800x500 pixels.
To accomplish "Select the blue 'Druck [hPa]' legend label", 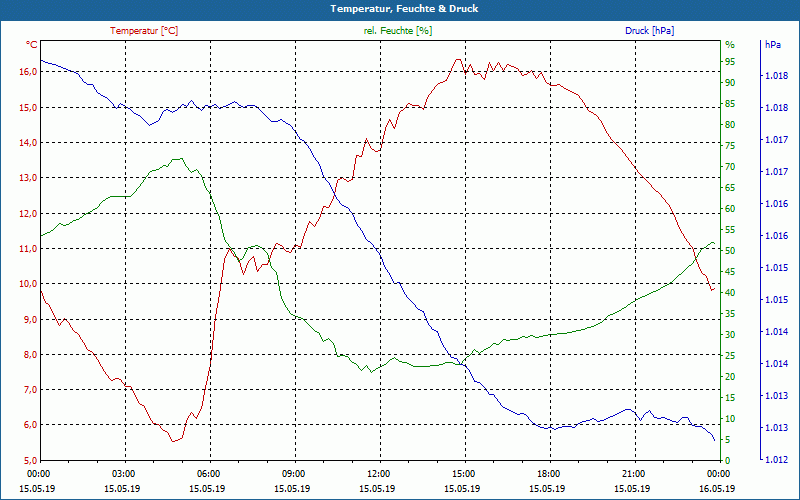I will point(649,31).
